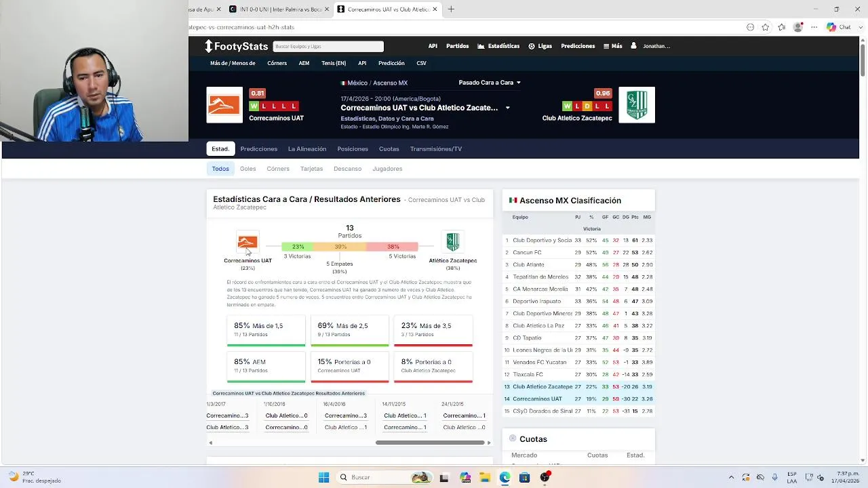This screenshot has width=868, height=488.
Task: Click the user profile icon beside Jonathan
Action: point(633,46)
